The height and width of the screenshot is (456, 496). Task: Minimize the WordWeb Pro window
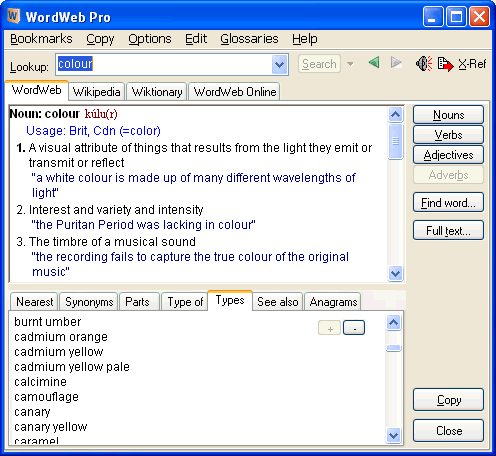click(x=433, y=16)
